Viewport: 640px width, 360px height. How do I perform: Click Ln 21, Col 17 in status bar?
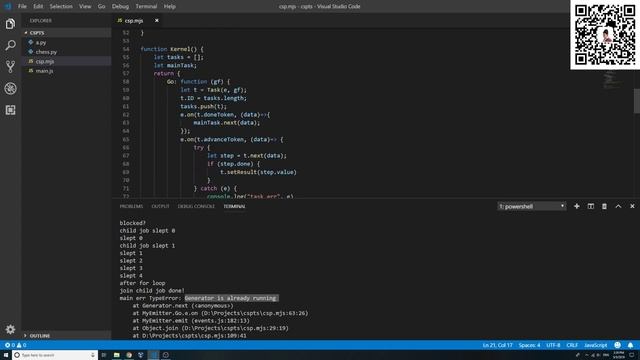pos(497,345)
